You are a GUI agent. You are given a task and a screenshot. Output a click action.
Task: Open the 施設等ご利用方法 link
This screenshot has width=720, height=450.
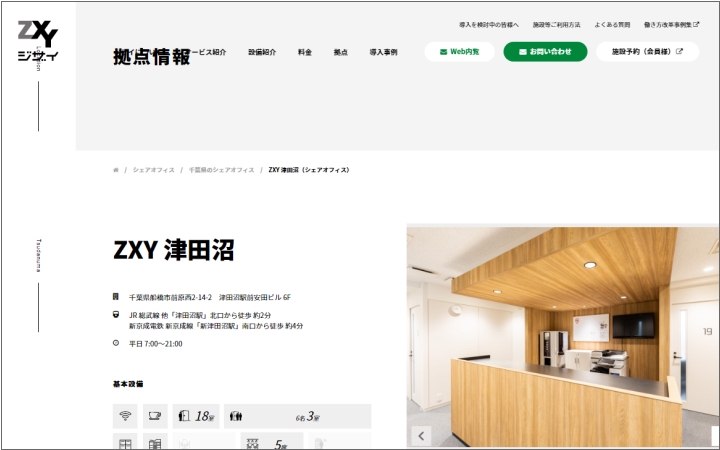pyautogui.click(x=557, y=25)
